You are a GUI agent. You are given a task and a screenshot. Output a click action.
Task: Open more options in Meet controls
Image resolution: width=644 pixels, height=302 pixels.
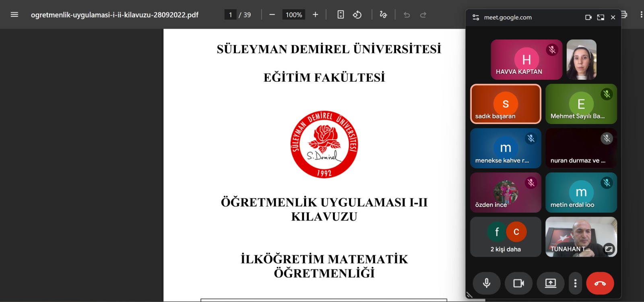coord(575,283)
